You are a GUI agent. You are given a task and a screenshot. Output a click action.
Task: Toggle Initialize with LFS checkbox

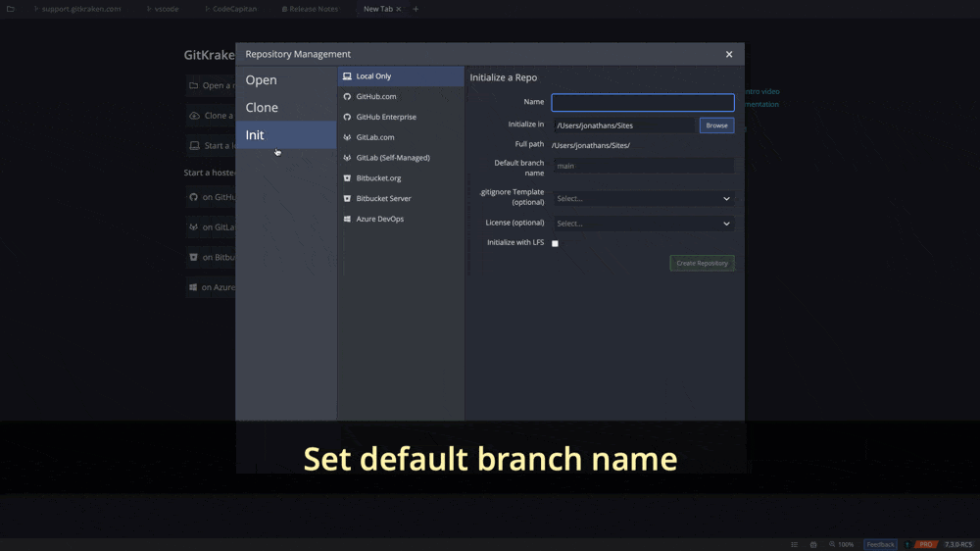click(555, 243)
